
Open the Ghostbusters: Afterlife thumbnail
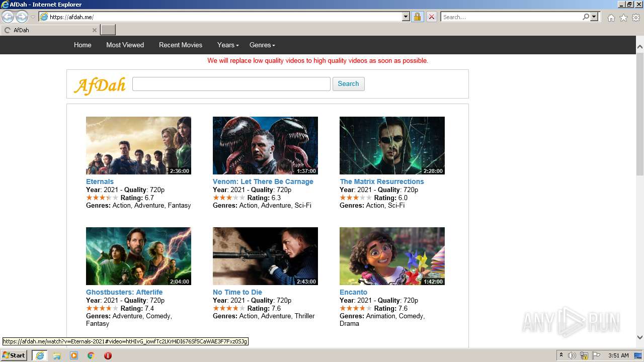[x=138, y=256]
